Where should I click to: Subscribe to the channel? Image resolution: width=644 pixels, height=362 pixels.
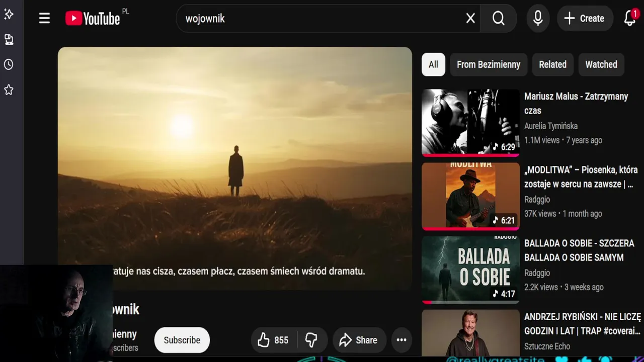point(182,340)
